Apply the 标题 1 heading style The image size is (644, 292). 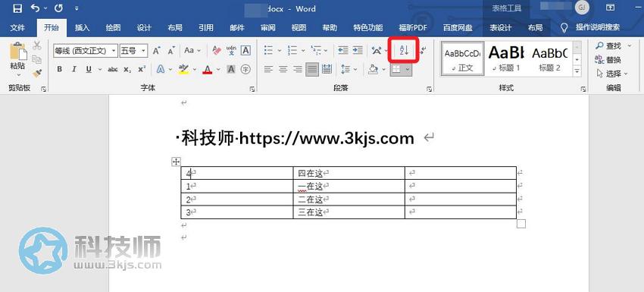507,58
